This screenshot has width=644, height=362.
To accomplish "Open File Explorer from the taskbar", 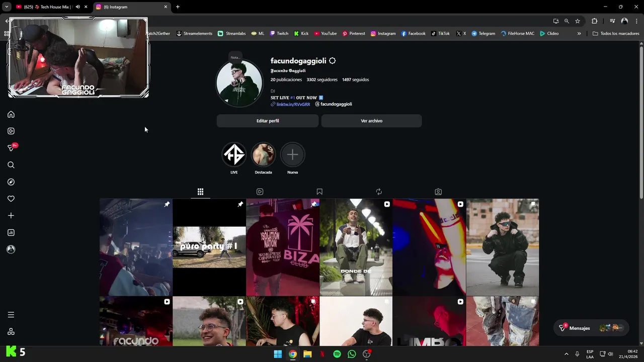I will point(307,354).
